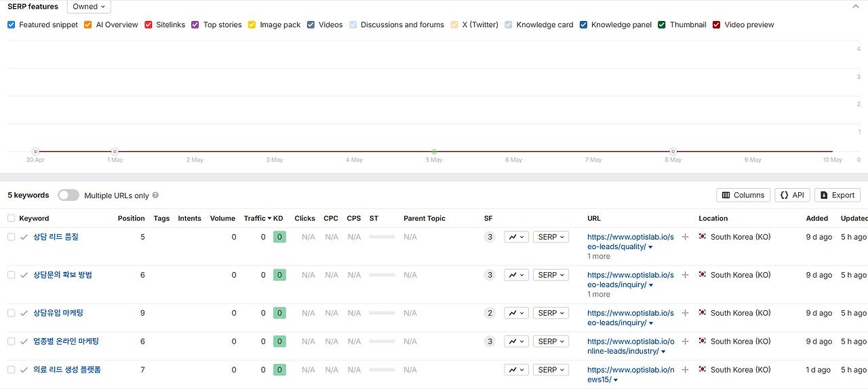Toggle the Videos checkbox
The width and height of the screenshot is (868, 389).
311,24
